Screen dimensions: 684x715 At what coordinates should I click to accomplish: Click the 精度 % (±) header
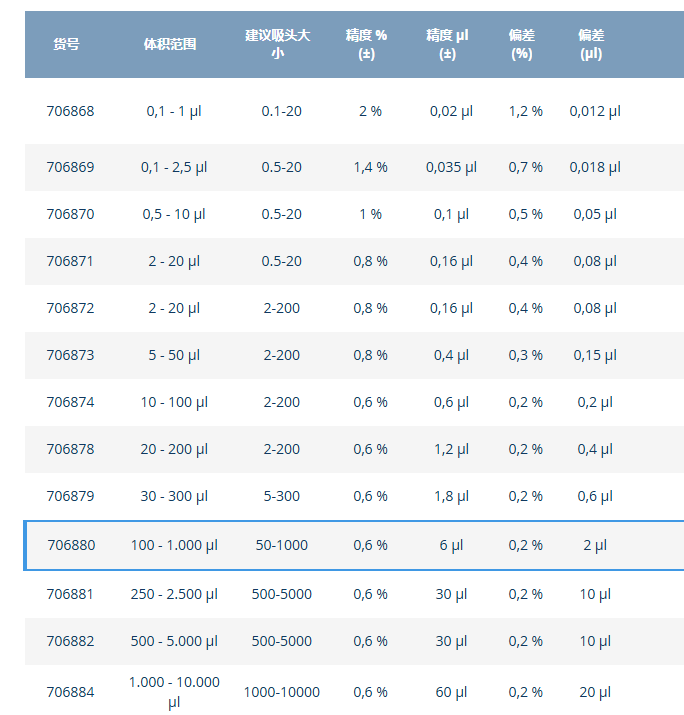coord(366,44)
